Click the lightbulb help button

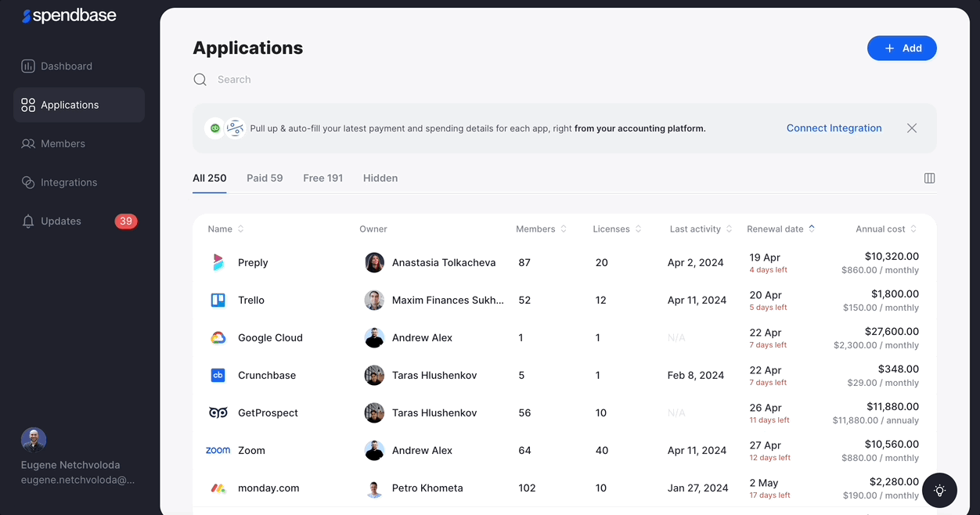940,491
